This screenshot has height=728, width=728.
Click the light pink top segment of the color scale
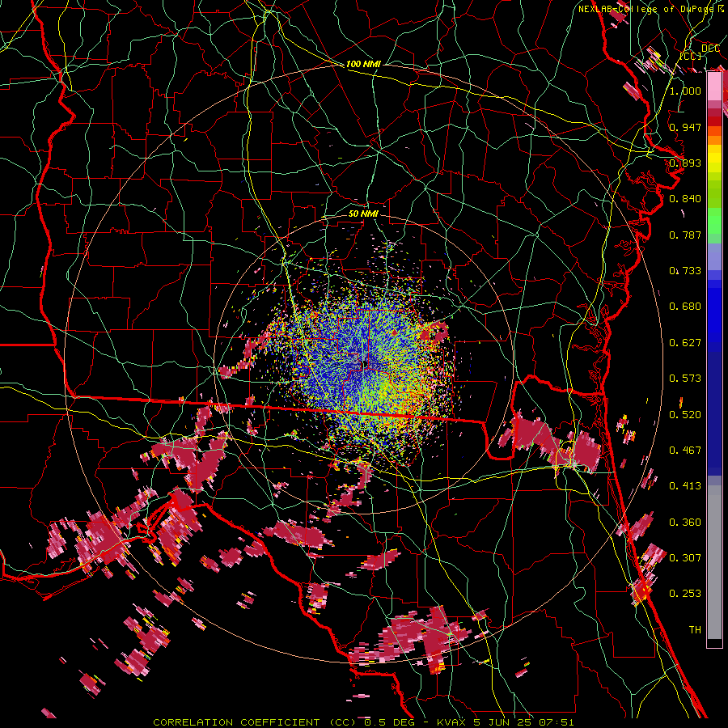point(714,87)
